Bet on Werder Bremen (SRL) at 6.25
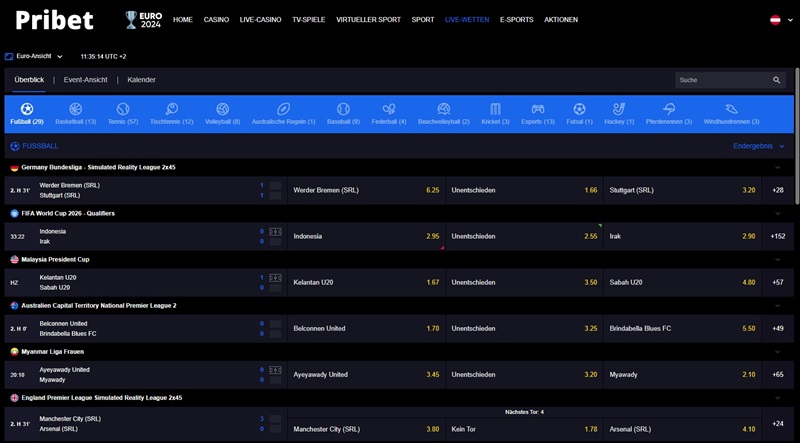Screen dimensions: 800x443 pyautogui.click(x=366, y=190)
